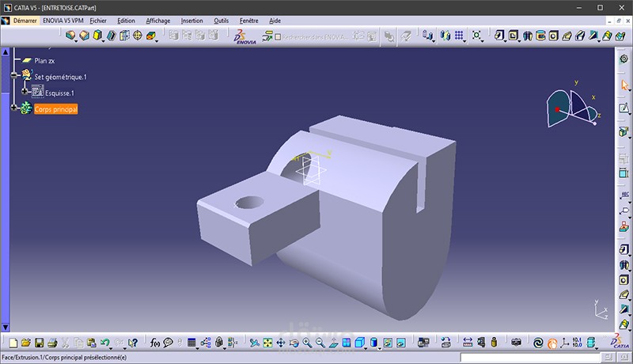Select the Pan view tool
633x364 pixels.
click(281, 343)
